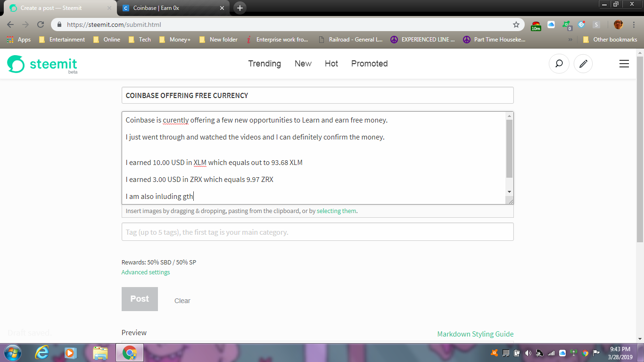This screenshot has width=644, height=362.
Task: Open File Explorer from the taskbar
Action: pyautogui.click(x=100, y=353)
